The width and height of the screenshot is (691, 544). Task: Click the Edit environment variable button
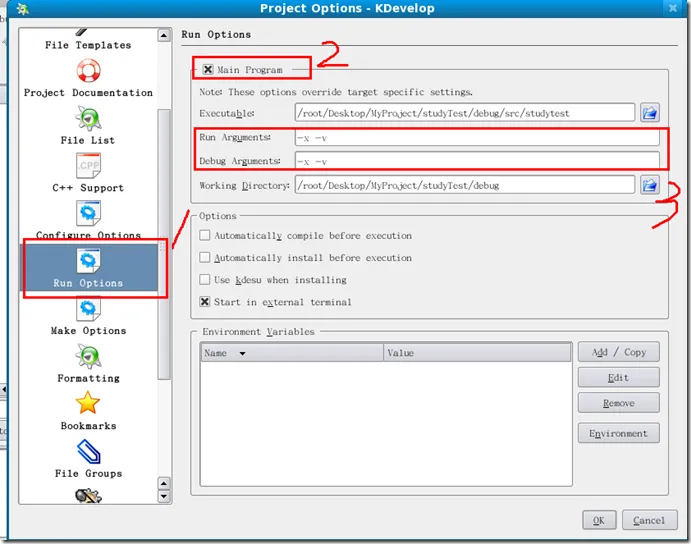coord(619,377)
